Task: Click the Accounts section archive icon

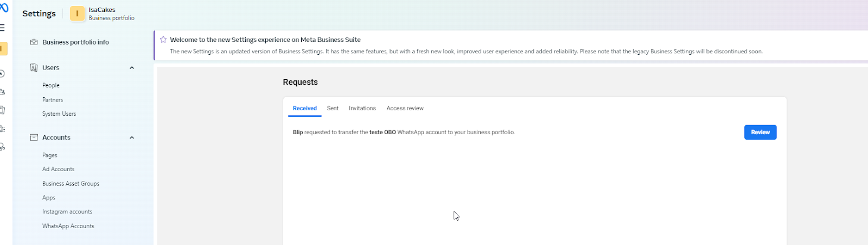Action: (34, 137)
